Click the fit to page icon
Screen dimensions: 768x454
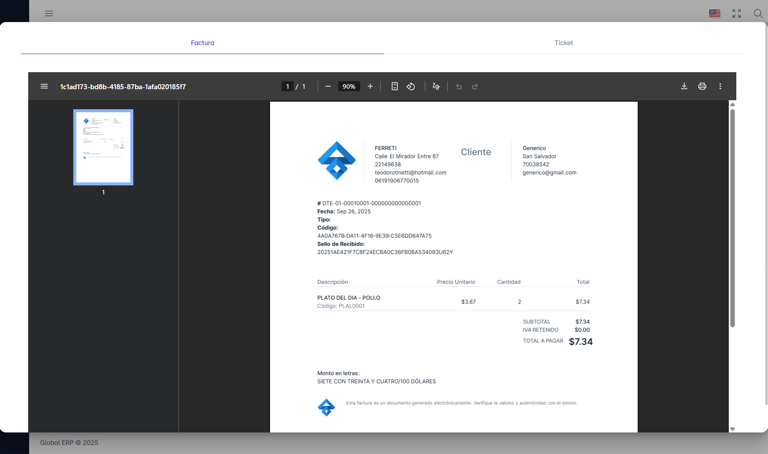coord(394,87)
